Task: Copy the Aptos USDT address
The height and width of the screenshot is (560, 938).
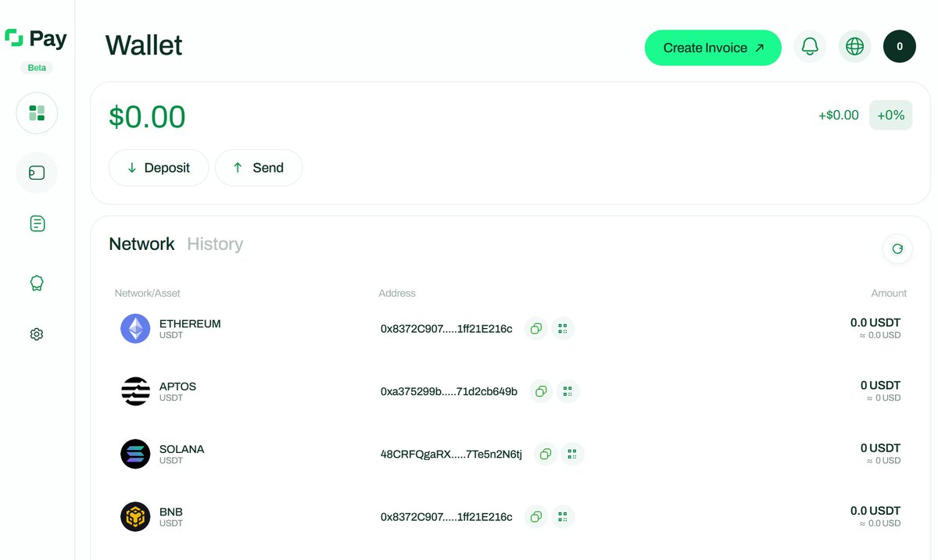Action: [x=541, y=391]
